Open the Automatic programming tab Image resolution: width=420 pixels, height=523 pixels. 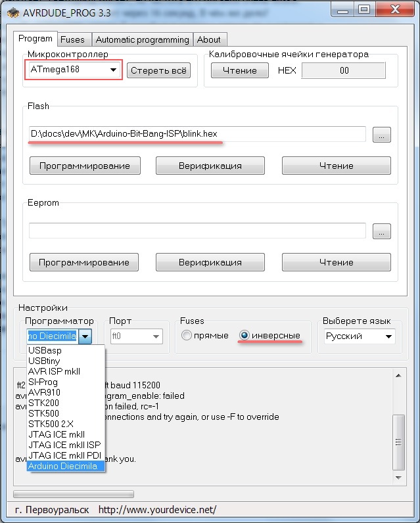click(141, 39)
